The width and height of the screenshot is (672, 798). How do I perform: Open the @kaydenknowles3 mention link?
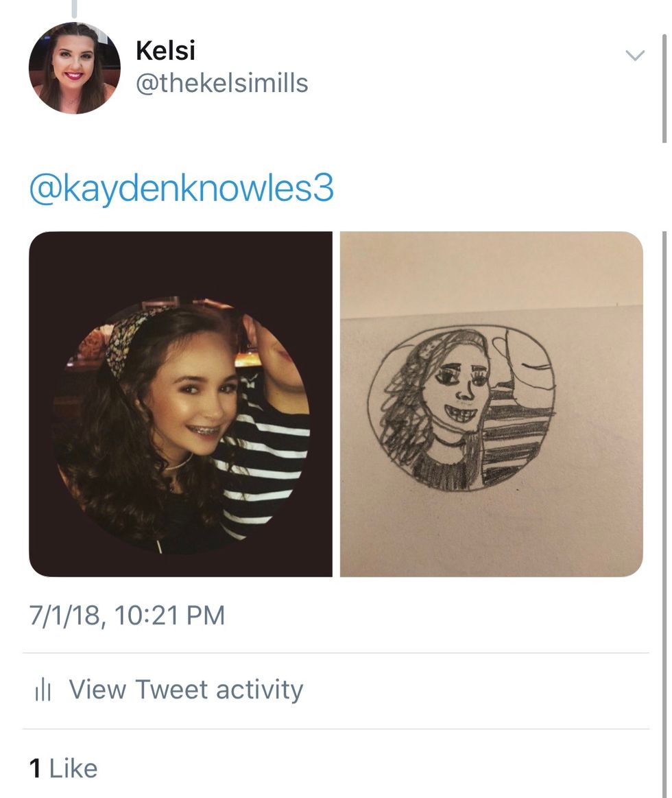click(181, 189)
